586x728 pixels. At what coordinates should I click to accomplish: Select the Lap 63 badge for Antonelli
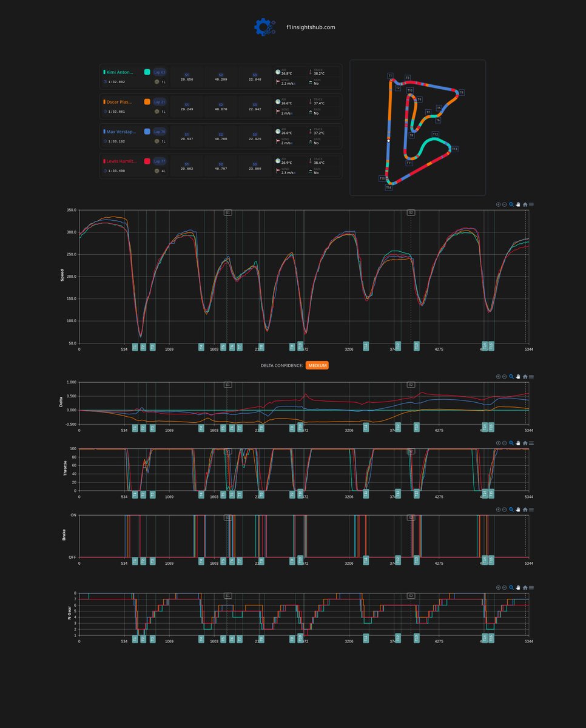[x=160, y=72]
